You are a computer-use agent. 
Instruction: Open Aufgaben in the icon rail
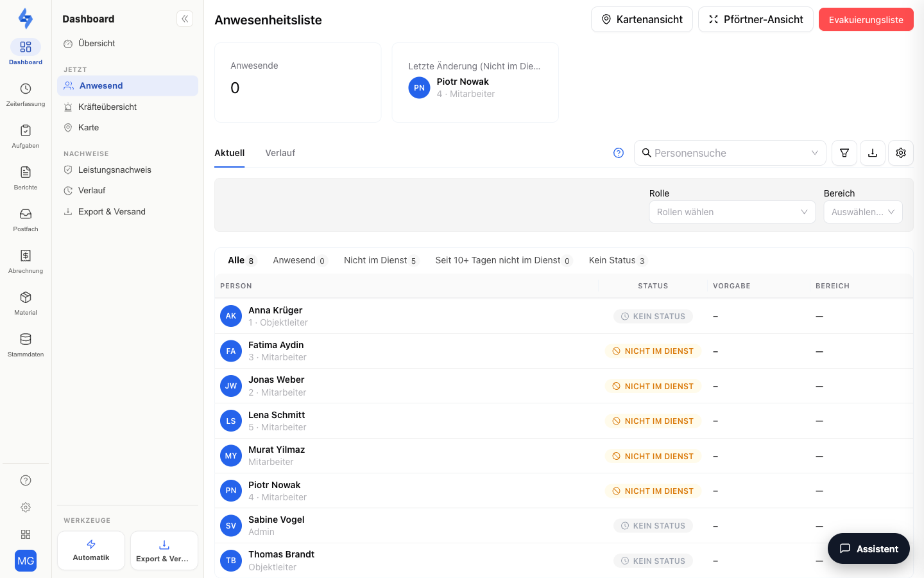[26, 136]
